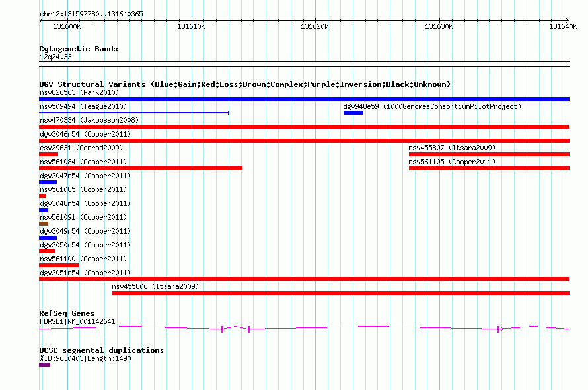Image resolution: width=588 pixels, height=390 pixels.
Task: Click the ruler's right arrow end
Action: coord(567,21)
